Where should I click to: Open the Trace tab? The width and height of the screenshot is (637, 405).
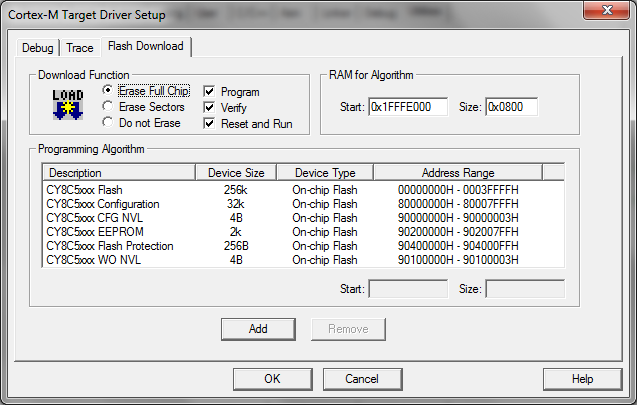80,48
